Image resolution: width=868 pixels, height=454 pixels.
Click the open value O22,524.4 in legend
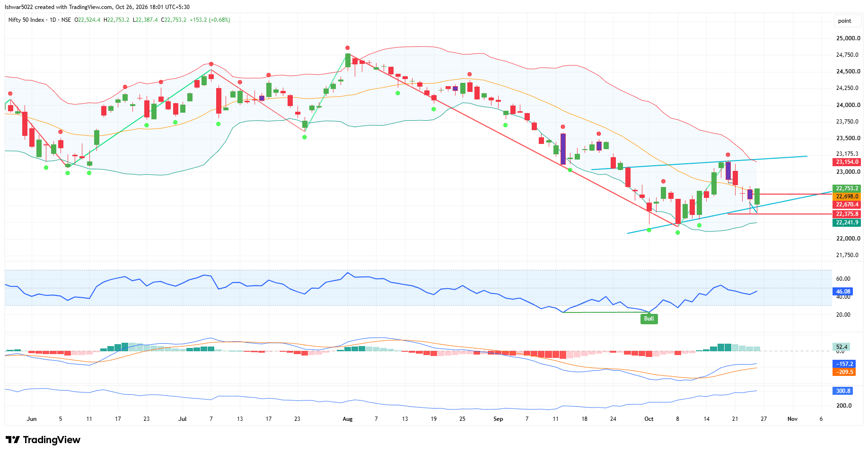[x=88, y=20]
